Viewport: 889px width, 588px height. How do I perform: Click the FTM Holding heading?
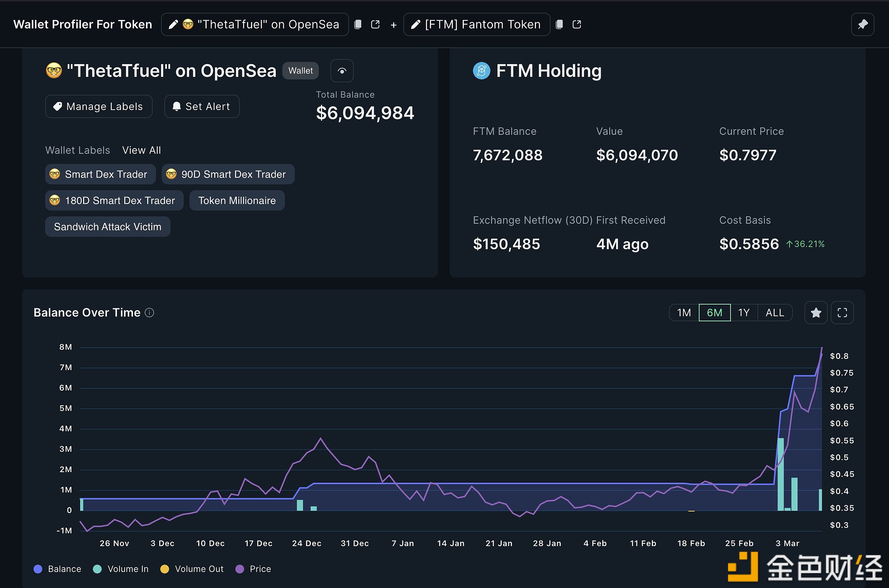click(549, 71)
